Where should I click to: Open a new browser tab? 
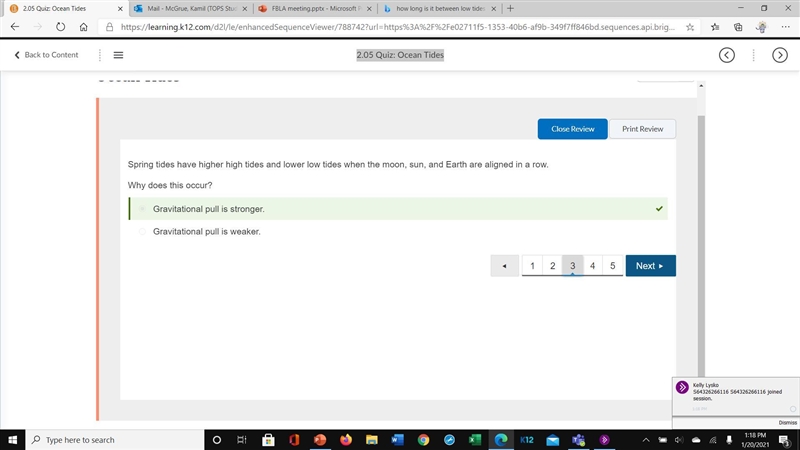pos(510,8)
